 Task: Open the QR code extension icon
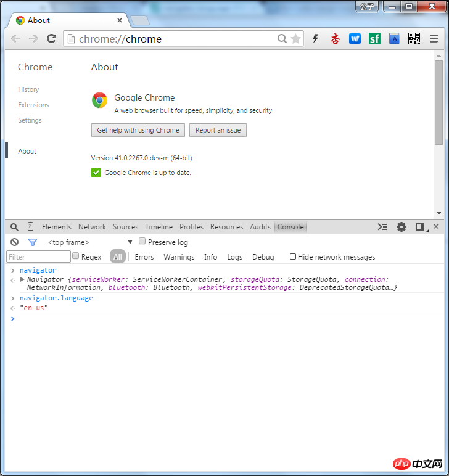(414, 39)
